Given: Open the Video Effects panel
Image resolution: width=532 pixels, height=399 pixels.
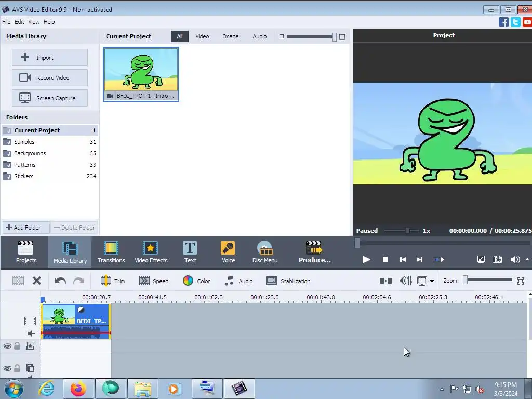Looking at the screenshot, I should coord(151,252).
